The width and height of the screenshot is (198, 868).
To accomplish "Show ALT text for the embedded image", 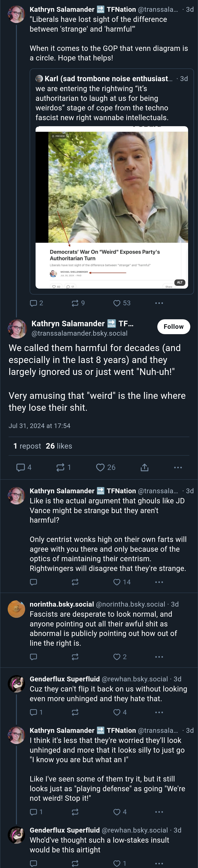I will coord(180,282).
